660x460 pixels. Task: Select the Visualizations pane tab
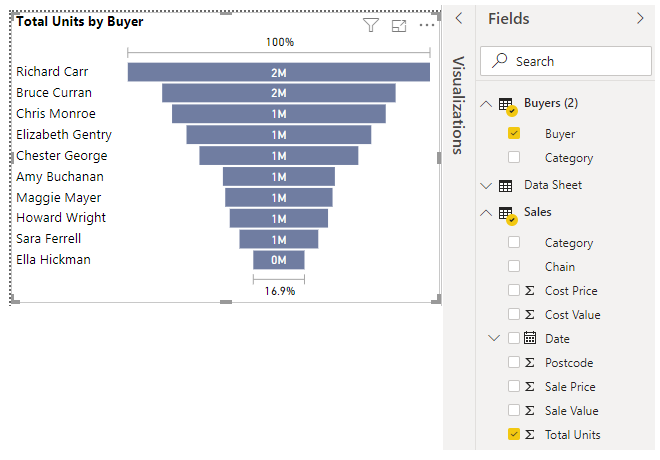(459, 105)
